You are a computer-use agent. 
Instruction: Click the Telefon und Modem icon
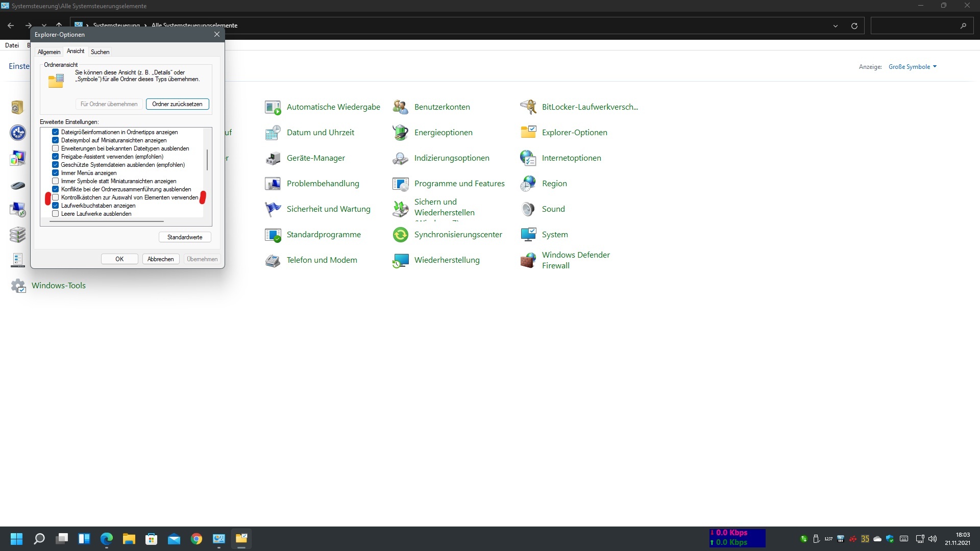coord(273,260)
